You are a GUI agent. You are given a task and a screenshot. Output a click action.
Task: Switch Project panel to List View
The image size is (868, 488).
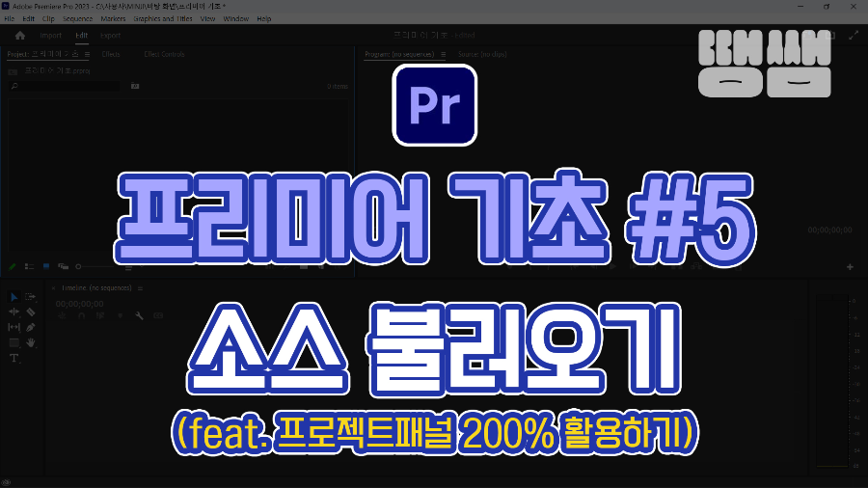(29, 267)
